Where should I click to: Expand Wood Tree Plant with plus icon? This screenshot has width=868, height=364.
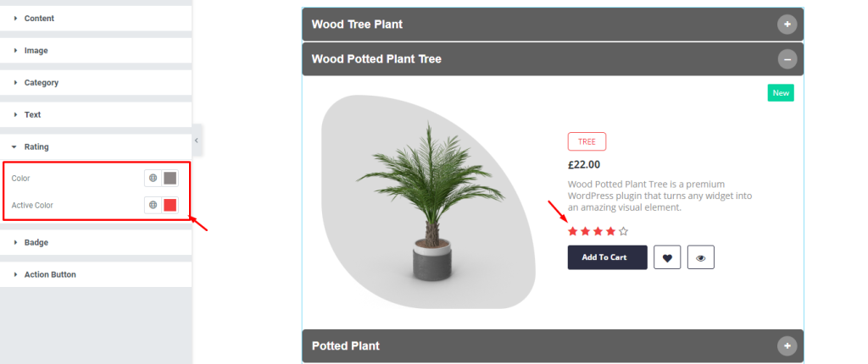(x=787, y=25)
